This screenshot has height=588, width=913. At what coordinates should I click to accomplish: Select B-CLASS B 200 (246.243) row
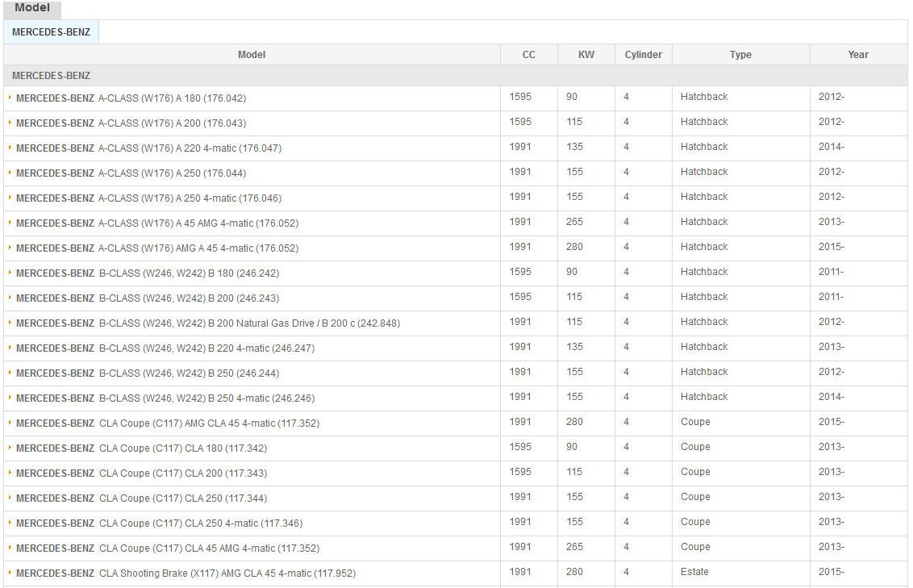click(x=456, y=298)
